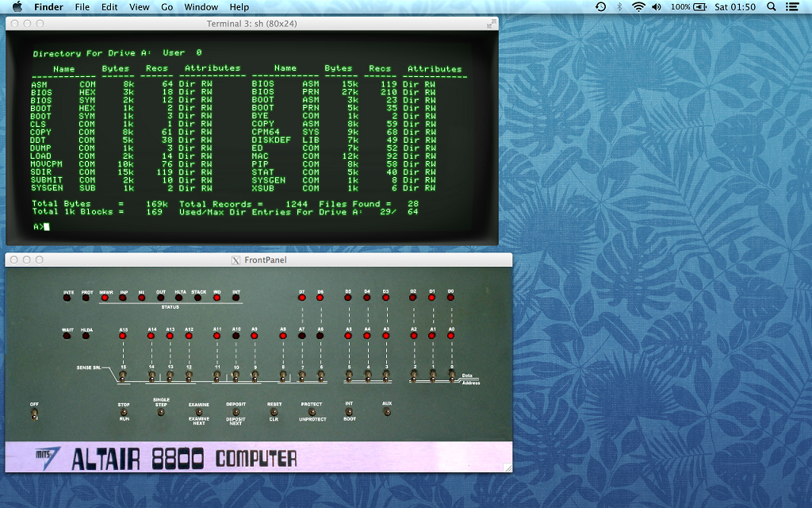Image resolution: width=812 pixels, height=508 pixels.
Task: Open the Wi-Fi status menu
Action: click(638, 6)
